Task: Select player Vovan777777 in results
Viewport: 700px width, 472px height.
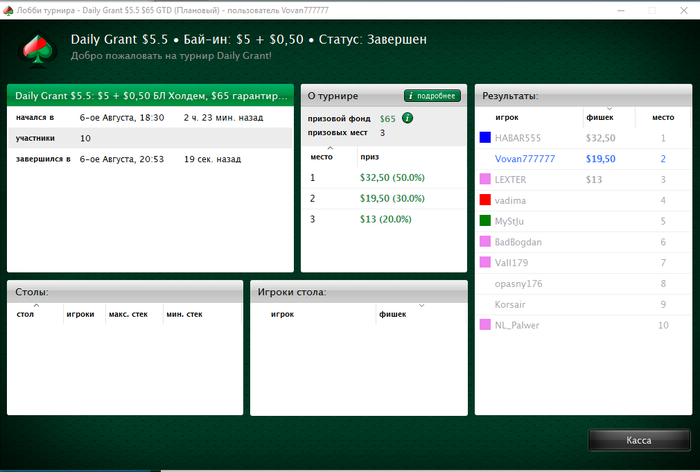Action: [583, 159]
